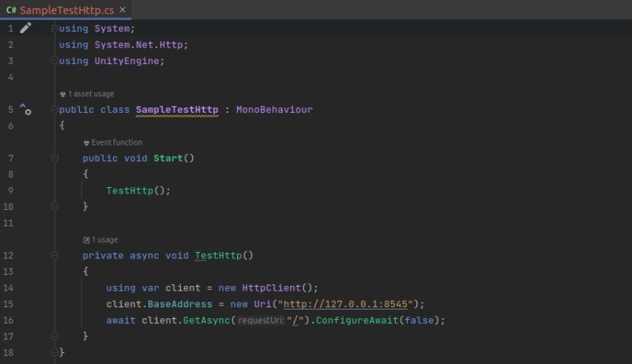Click the 'false' argument on line 16
Screen dimensions: 632x364
tap(419, 320)
